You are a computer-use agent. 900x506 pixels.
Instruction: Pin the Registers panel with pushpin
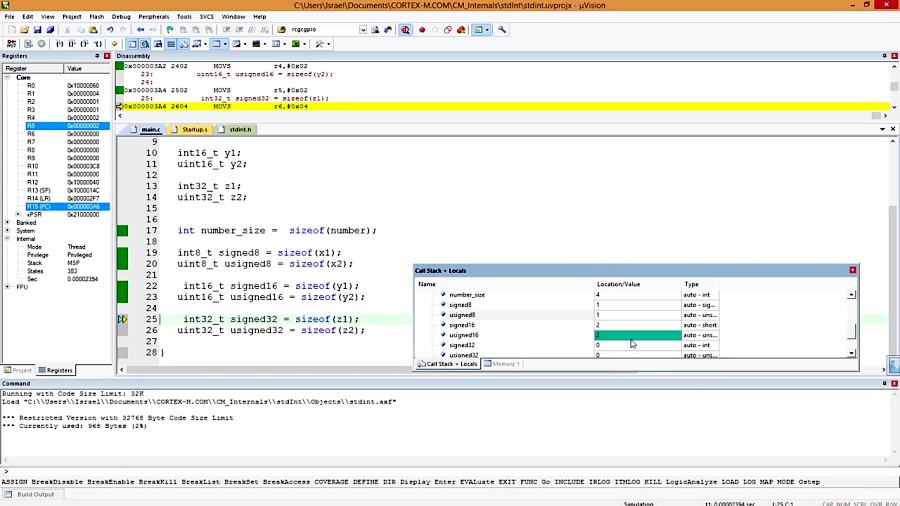(x=99, y=56)
